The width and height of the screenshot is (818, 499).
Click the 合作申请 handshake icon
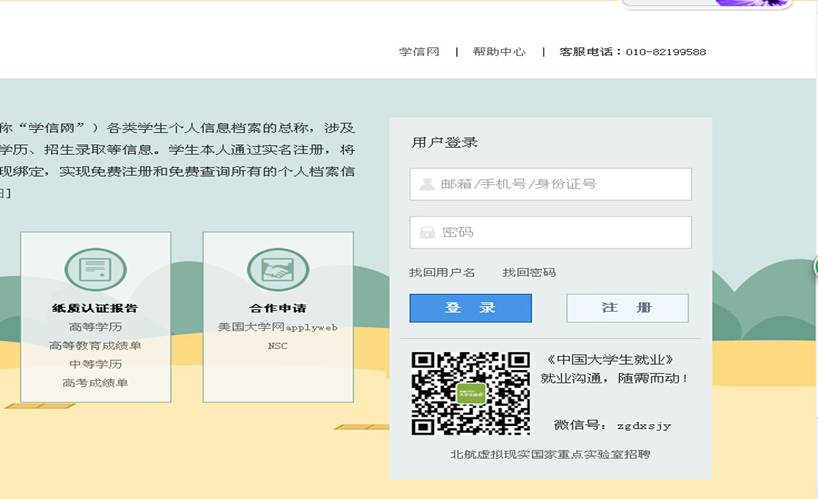point(277,270)
